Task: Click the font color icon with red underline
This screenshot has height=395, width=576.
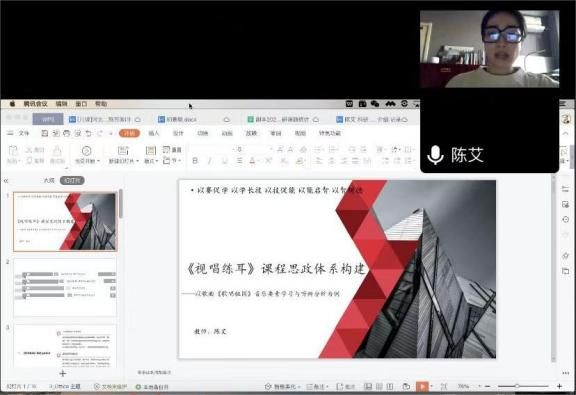Action: click(252, 161)
